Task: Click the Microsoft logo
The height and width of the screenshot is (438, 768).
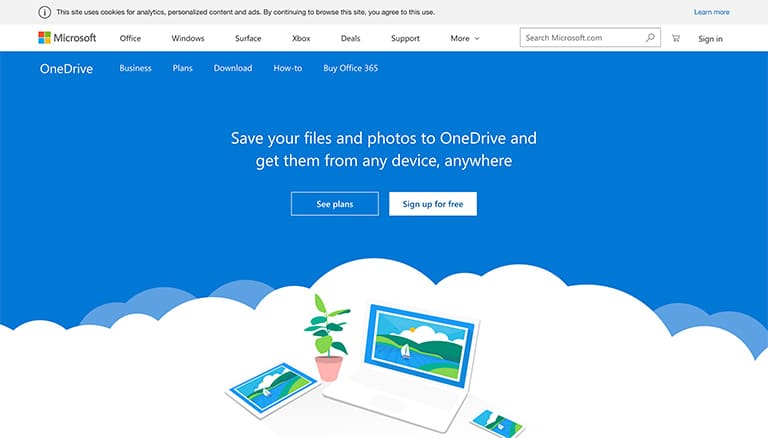Action: (x=67, y=38)
